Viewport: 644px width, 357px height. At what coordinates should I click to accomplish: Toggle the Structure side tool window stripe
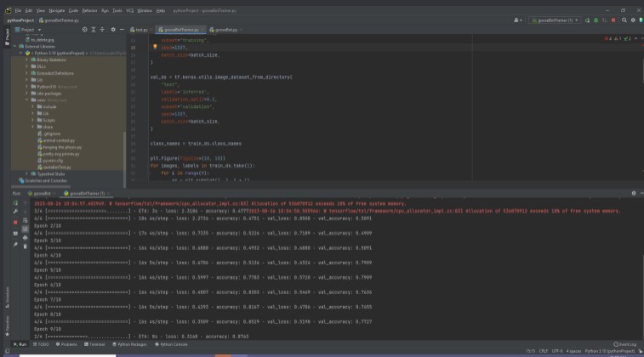click(x=7, y=297)
